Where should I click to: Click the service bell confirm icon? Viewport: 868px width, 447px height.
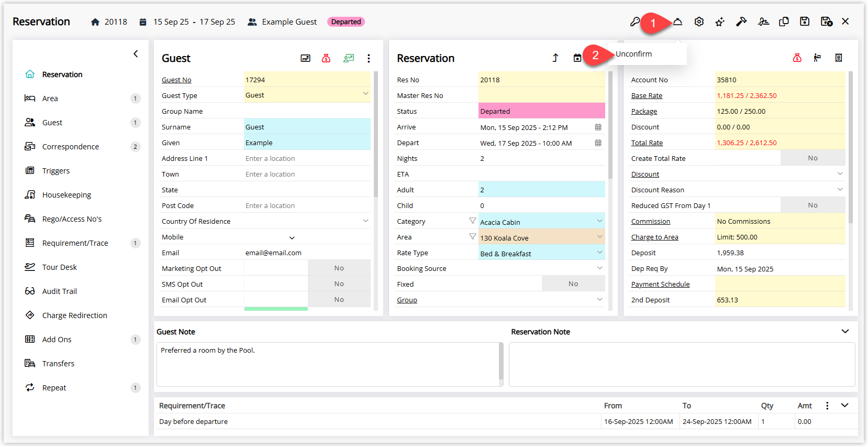(678, 21)
